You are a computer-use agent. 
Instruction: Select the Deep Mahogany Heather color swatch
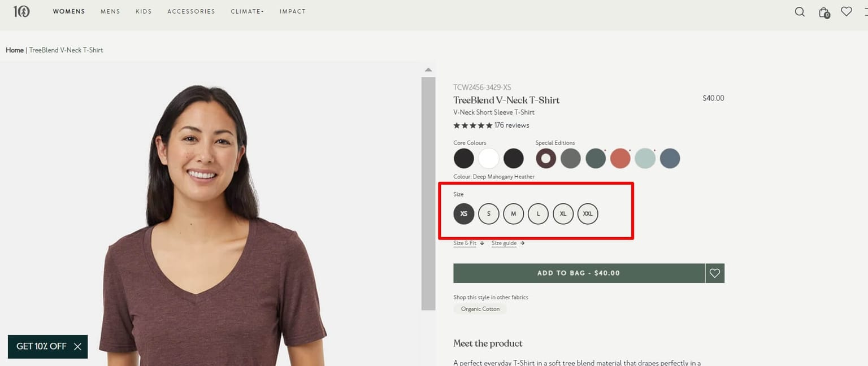(545, 159)
